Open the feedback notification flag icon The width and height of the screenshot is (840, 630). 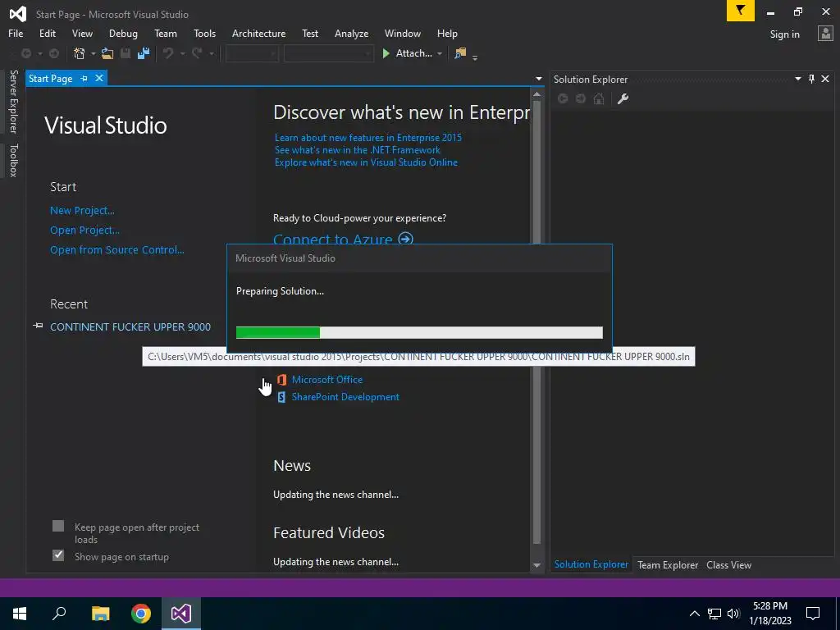(741, 11)
